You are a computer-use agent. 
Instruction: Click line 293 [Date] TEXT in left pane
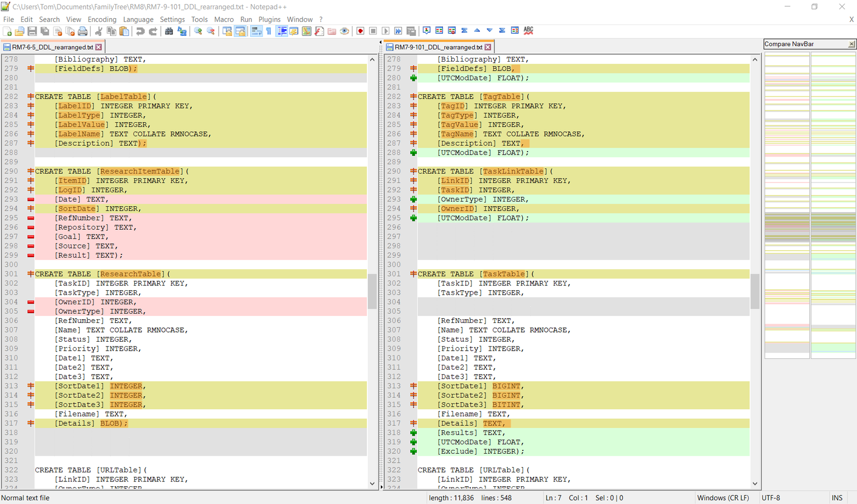81,199
